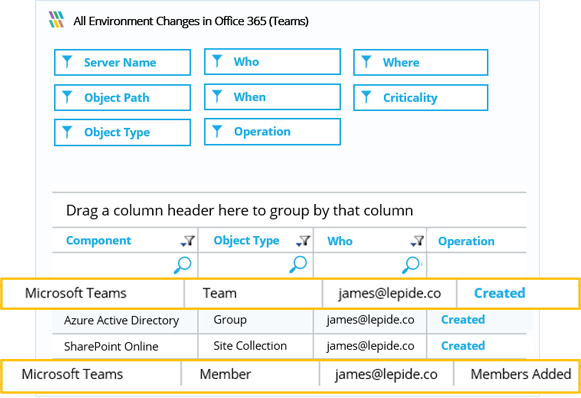This screenshot has height=398, width=581.
Task: Open the Object Path filter
Action: [122, 97]
